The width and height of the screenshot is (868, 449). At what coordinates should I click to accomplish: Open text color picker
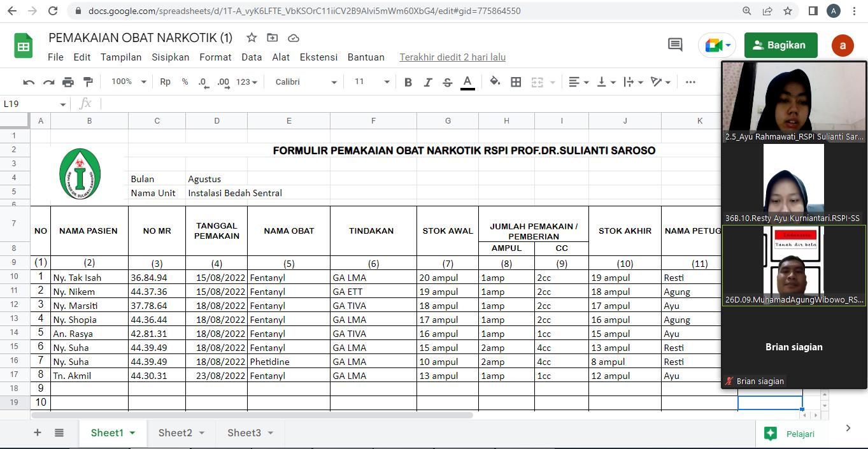click(x=467, y=82)
